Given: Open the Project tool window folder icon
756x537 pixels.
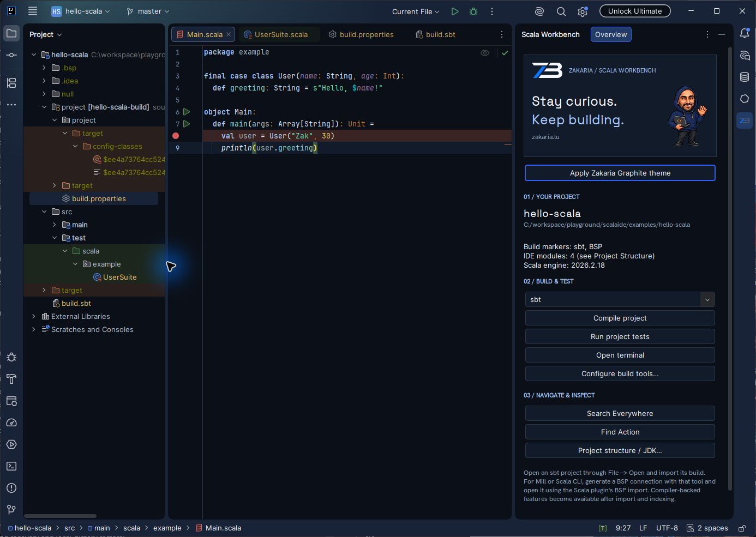Looking at the screenshot, I should [11, 33].
